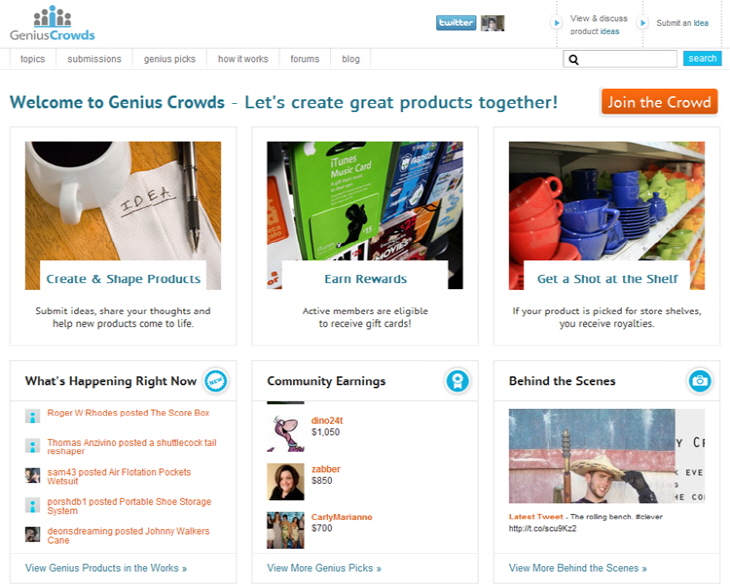Click the Behind the Scenes camera icon

click(700, 381)
